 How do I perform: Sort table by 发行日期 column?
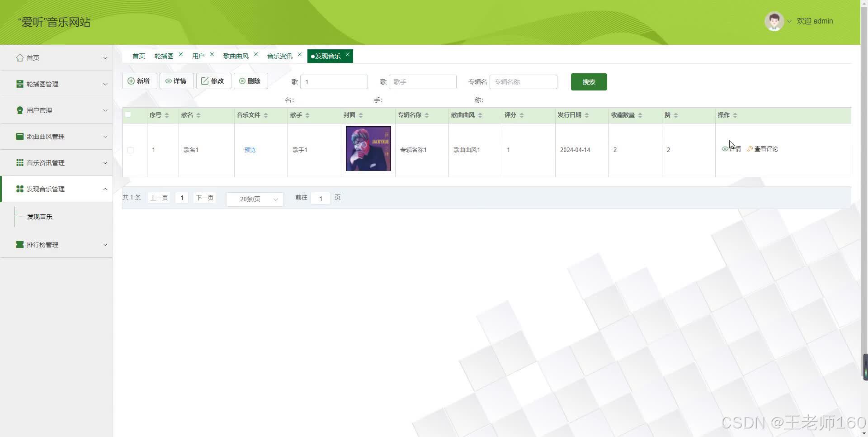pyautogui.click(x=587, y=115)
